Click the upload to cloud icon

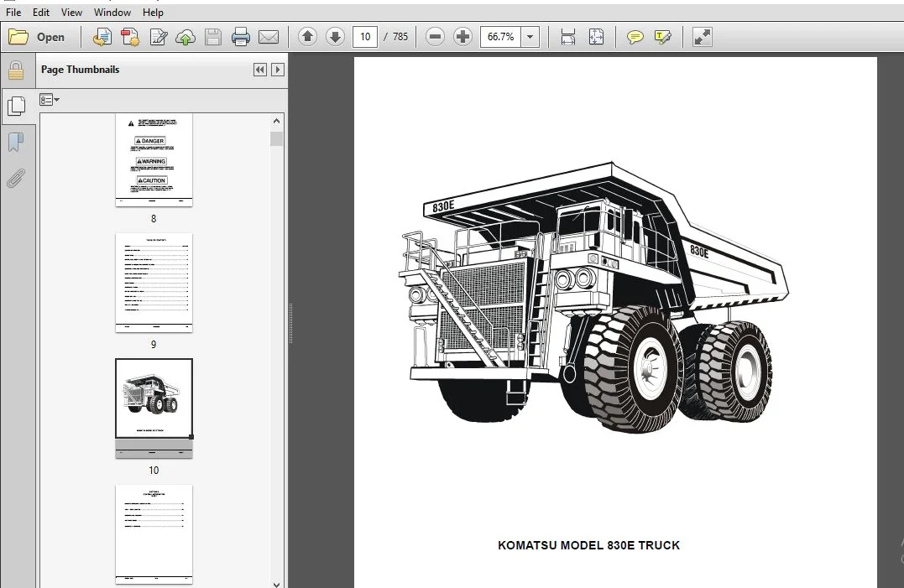point(186,37)
